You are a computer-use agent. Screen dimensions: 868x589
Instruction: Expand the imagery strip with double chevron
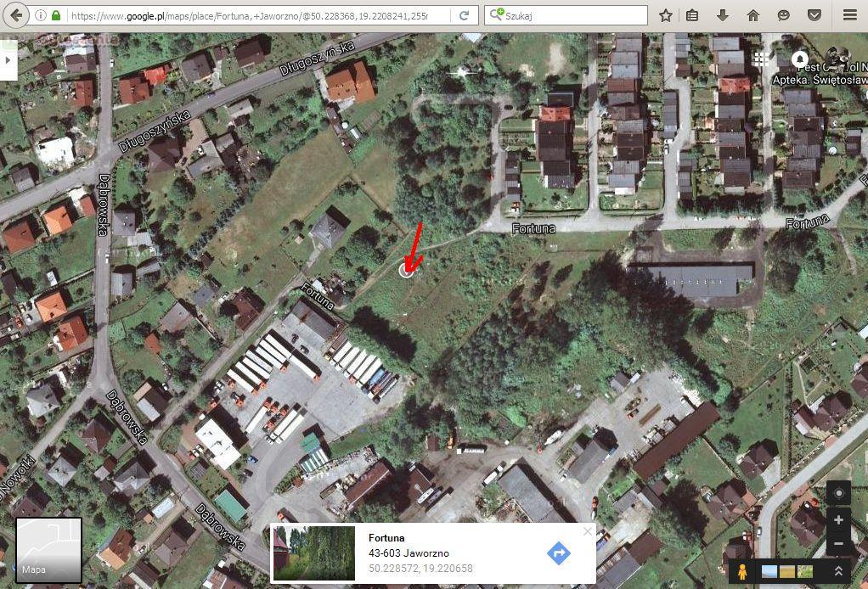(x=838, y=571)
